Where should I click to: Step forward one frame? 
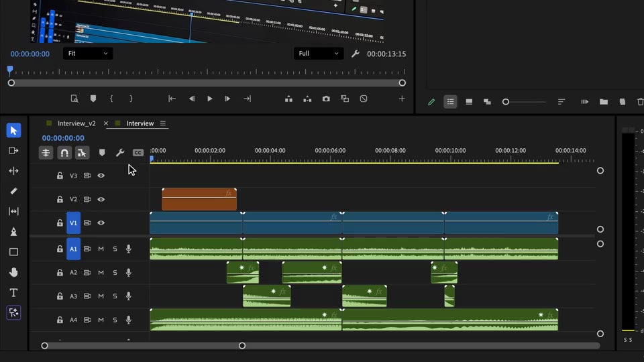pos(227,99)
